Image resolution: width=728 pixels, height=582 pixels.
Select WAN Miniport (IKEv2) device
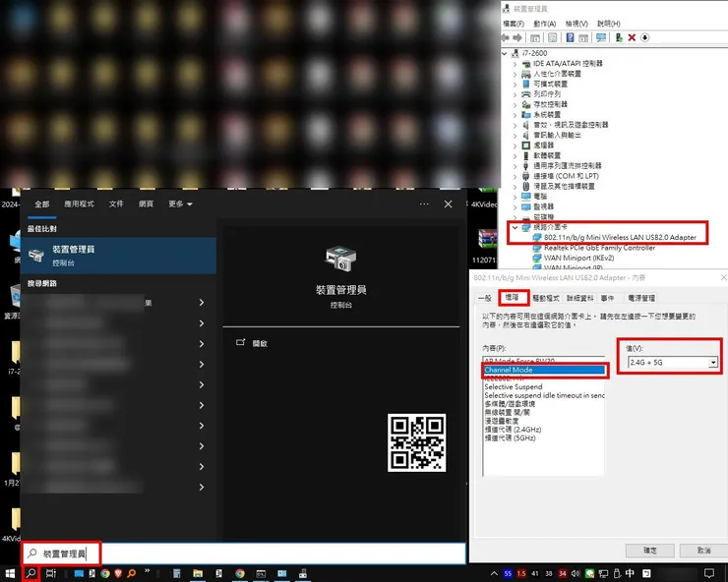578,258
